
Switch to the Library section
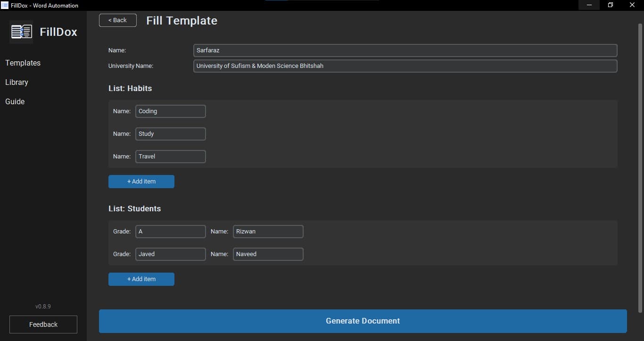pyautogui.click(x=17, y=82)
